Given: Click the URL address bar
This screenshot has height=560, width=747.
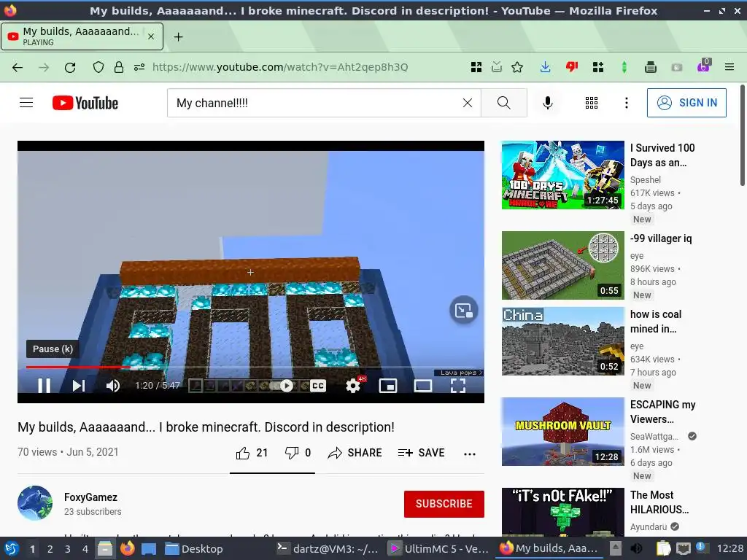Looking at the screenshot, I should pyautogui.click(x=280, y=67).
